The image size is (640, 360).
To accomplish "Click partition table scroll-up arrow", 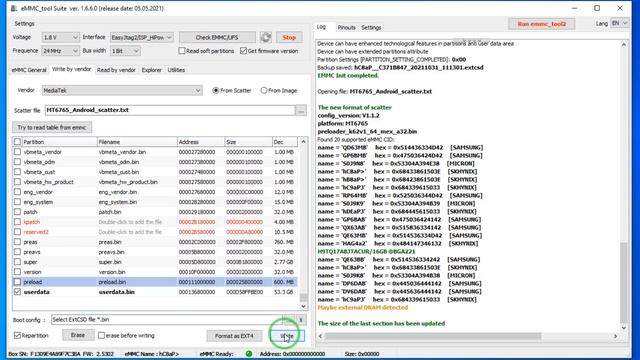I will click(x=303, y=142).
